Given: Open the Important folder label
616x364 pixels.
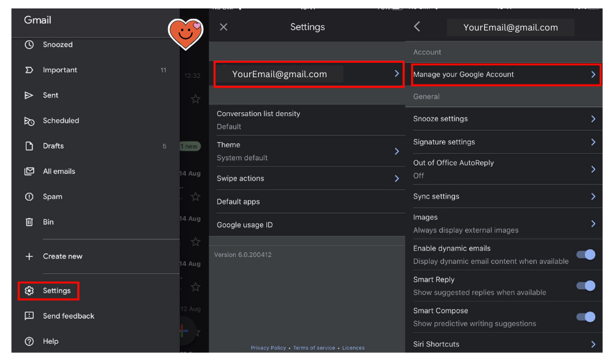Looking at the screenshot, I should click(x=60, y=70).
